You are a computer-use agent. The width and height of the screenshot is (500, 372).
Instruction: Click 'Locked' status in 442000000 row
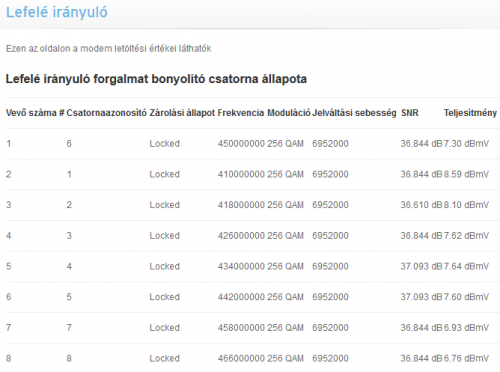[164, 297]
